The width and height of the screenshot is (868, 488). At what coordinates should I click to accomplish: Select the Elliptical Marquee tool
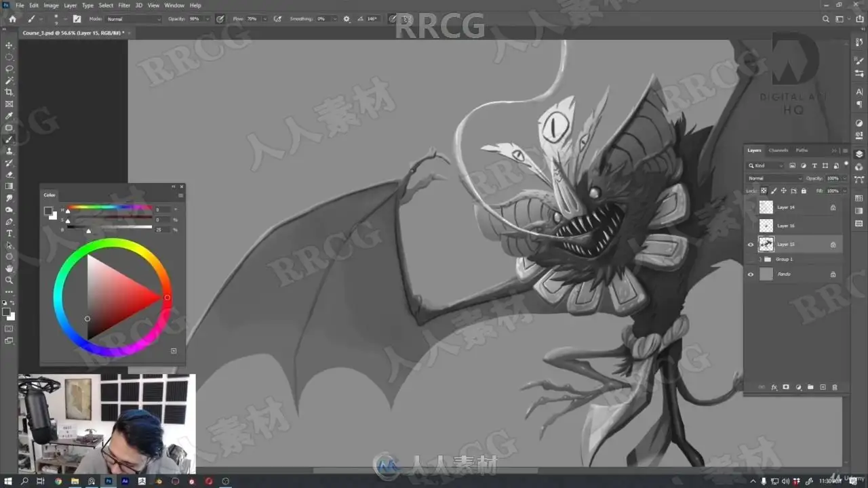(9, 57)
